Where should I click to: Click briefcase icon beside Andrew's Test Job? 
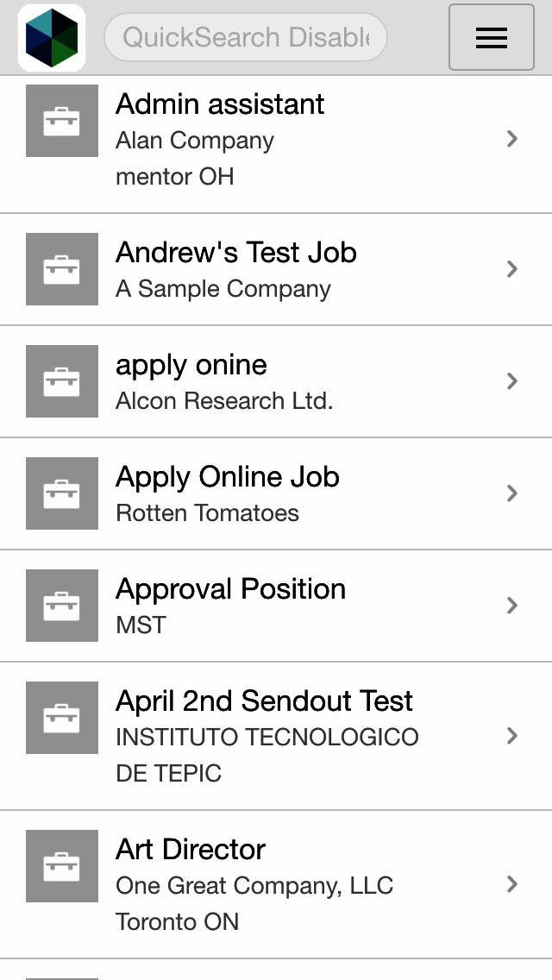pyautogui.click(x=62, y=269)
